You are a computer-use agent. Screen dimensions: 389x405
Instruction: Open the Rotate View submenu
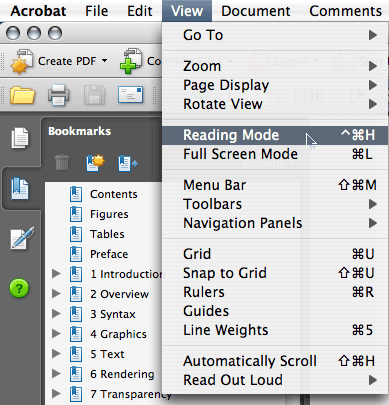(x=275, y=104)
